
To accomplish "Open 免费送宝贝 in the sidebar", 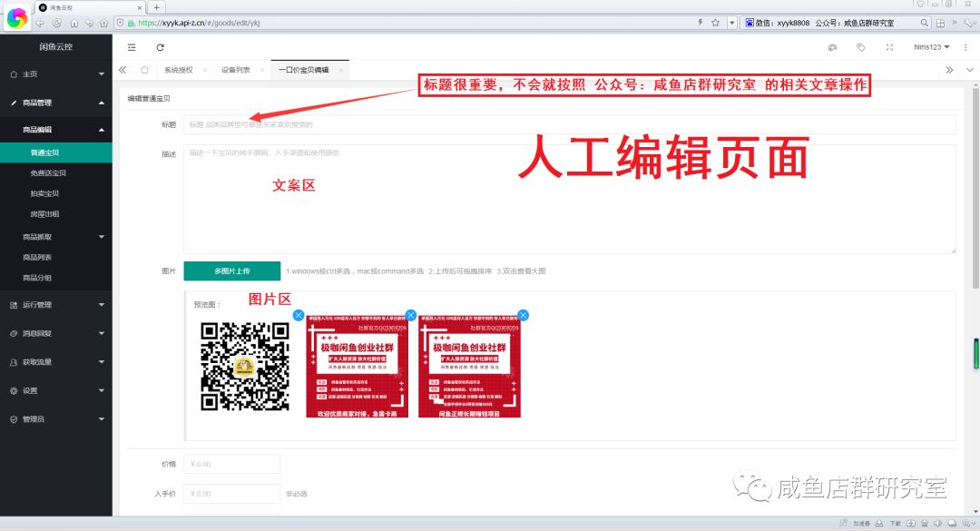I will click(x=47, y=172).
